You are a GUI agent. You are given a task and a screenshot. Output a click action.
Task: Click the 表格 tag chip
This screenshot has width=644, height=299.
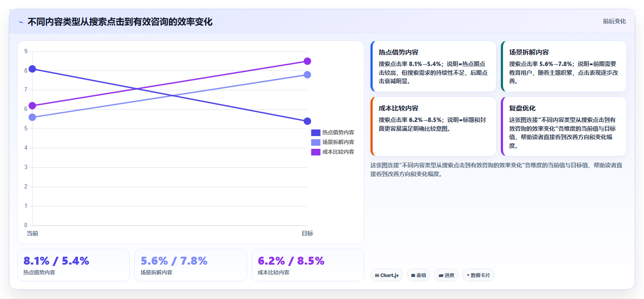coord(418,275)
